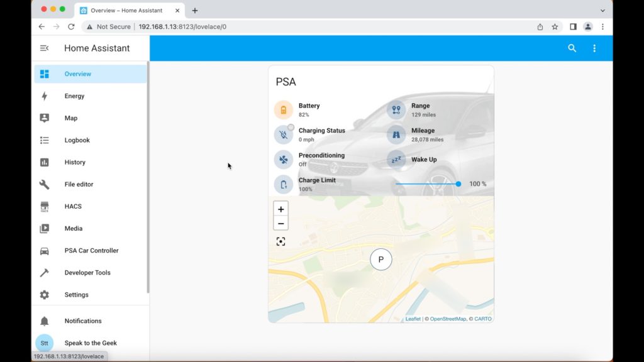Fit the map to the car location
This screenshot has width=644, height=362.
tap(281, 242)
